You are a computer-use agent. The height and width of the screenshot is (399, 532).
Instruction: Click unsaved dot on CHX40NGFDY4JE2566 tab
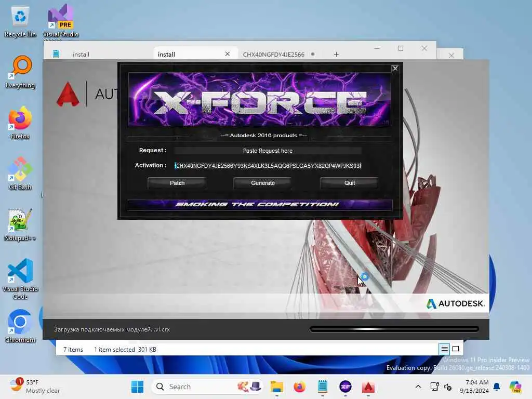pos(313,54)
